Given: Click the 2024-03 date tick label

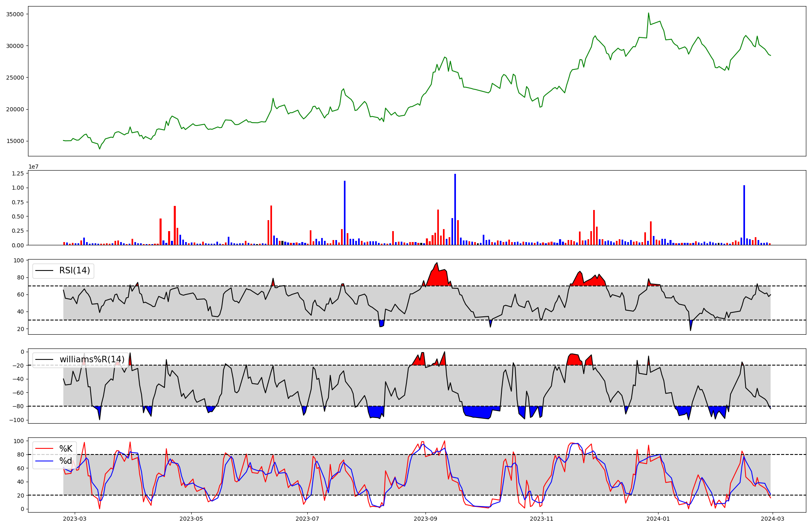Looking at the screenshot, I should pos(773,519).
